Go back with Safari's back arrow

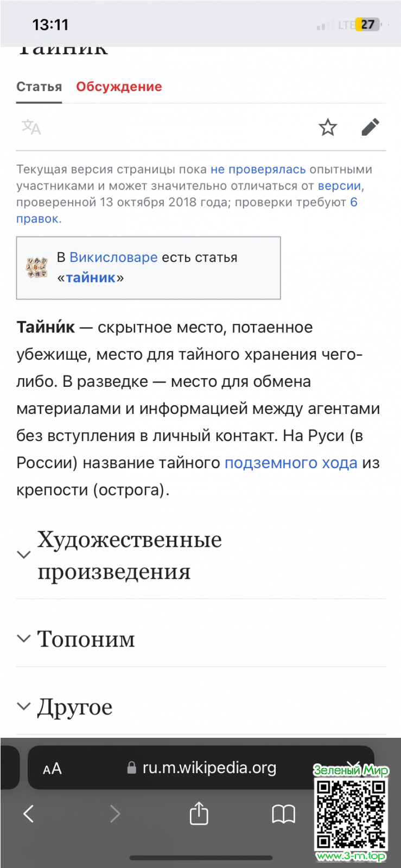pos(29,813)
